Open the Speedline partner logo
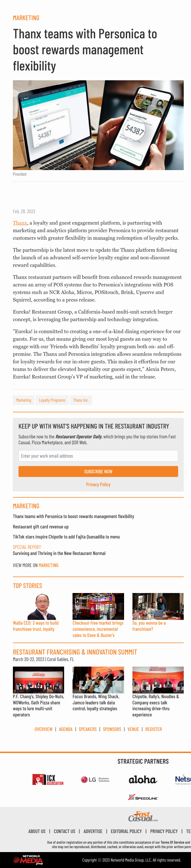Viewport: 191px width, 868px height. 143,797
